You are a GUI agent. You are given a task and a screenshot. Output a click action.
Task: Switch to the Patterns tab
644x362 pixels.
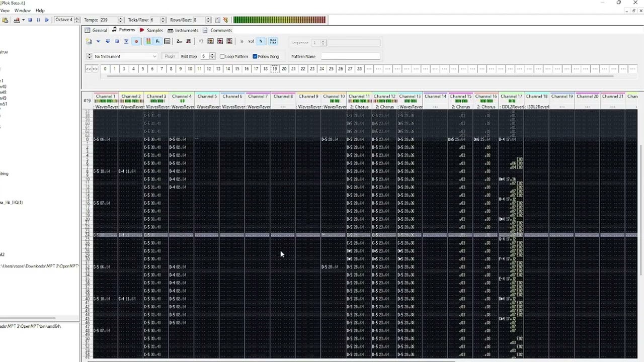pos(123,30)
